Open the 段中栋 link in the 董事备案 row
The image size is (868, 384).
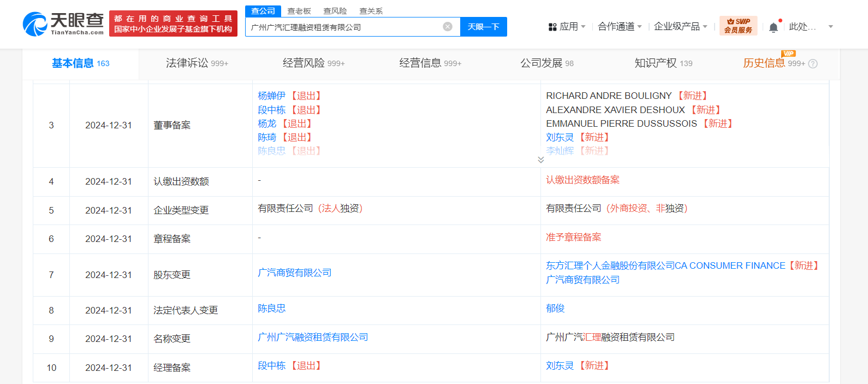272,110
